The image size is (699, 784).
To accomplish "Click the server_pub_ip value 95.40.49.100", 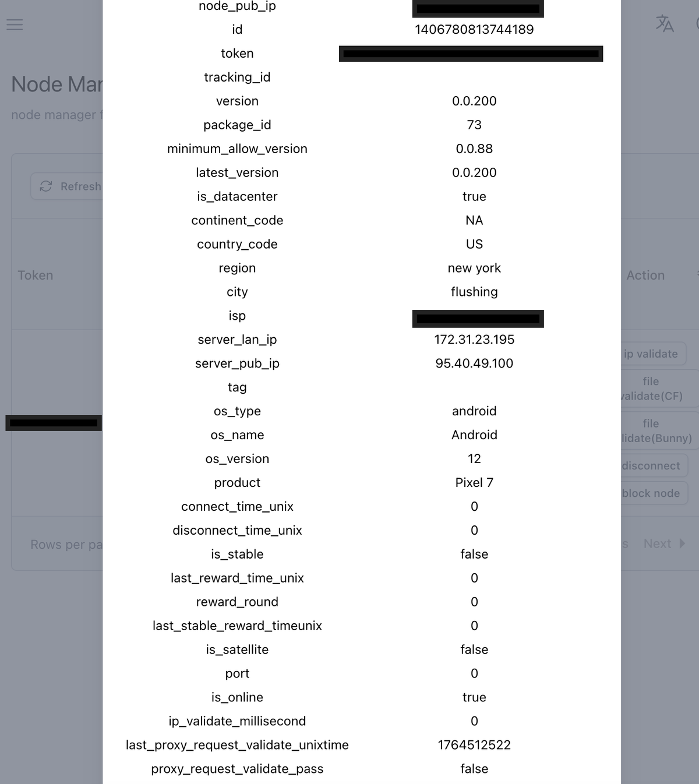I will 474,363.
